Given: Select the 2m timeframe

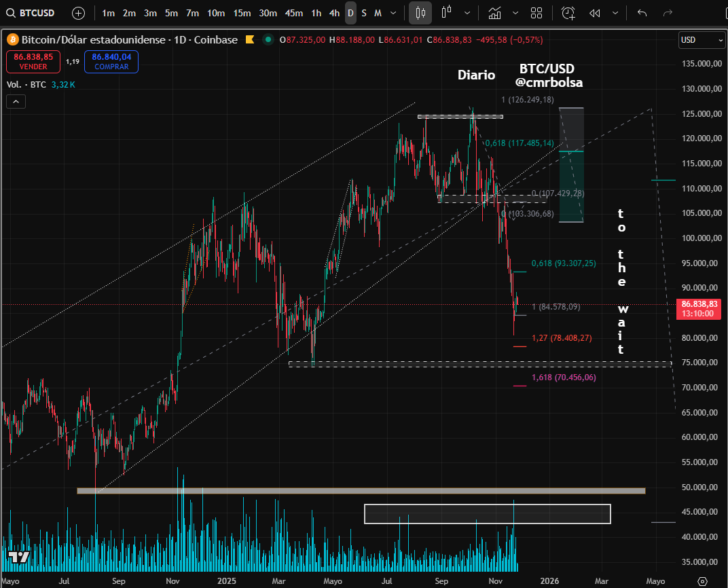Looking at the screenshot, I should pyautogui.click(x=129, y=13).
